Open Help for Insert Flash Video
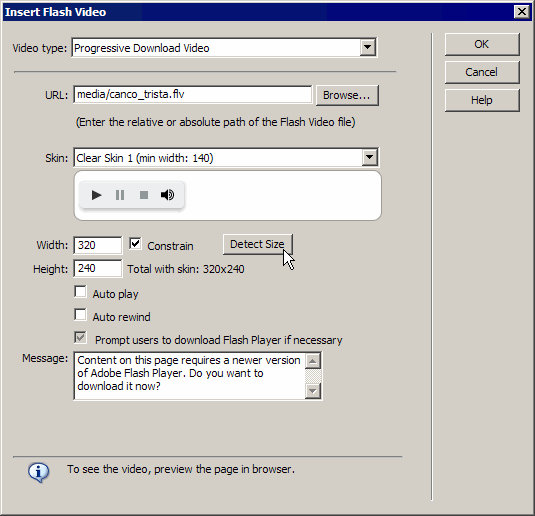 [x=482, y=100]
